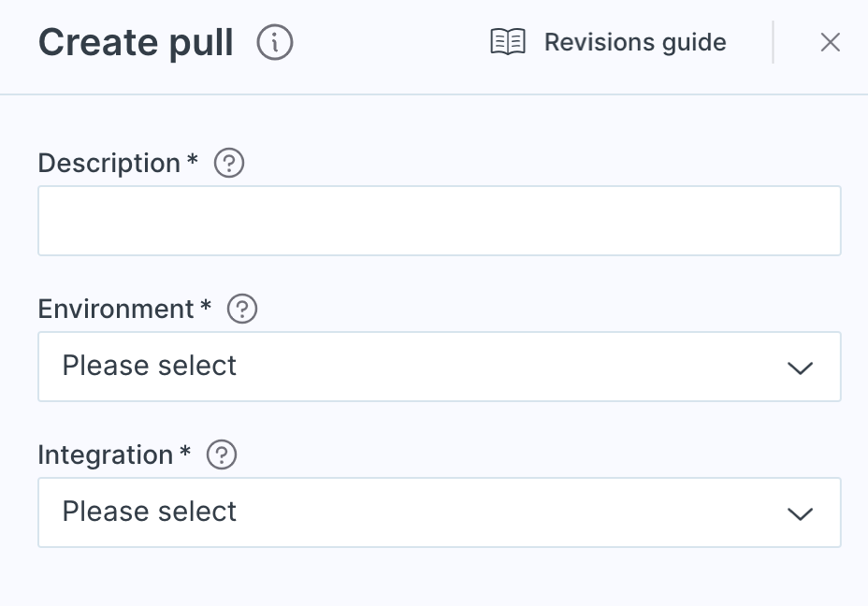Focus the Description text box

click(x=440, y=221)
